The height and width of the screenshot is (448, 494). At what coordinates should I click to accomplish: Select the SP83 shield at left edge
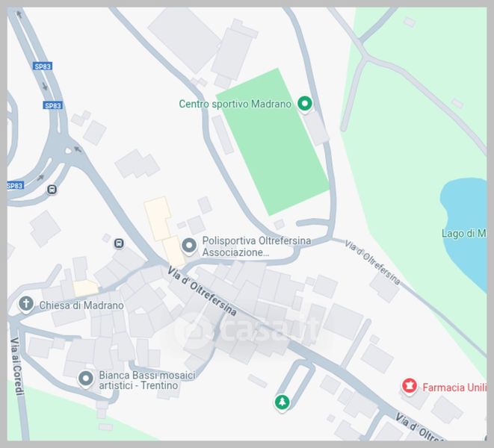point(16,186)
